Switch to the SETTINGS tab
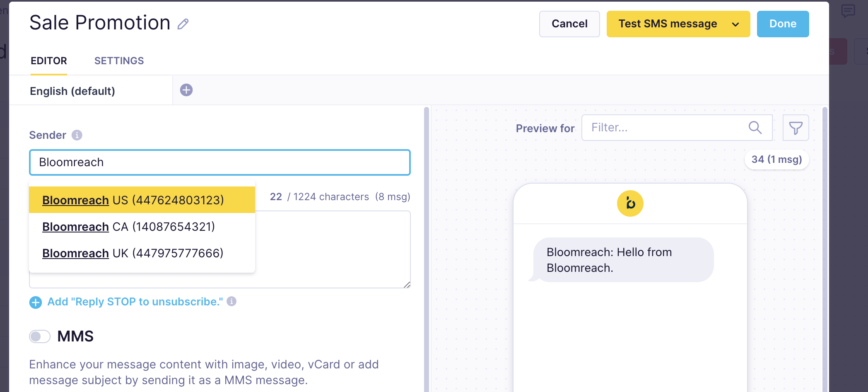Image resolution: width=868 pixels, height=392 pixels. [119, 61]
